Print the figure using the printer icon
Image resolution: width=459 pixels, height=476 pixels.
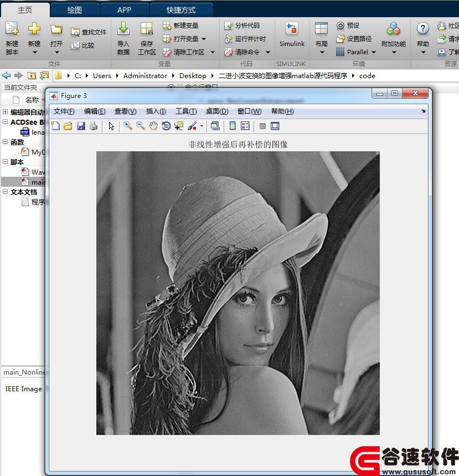(x=94, y=126)
